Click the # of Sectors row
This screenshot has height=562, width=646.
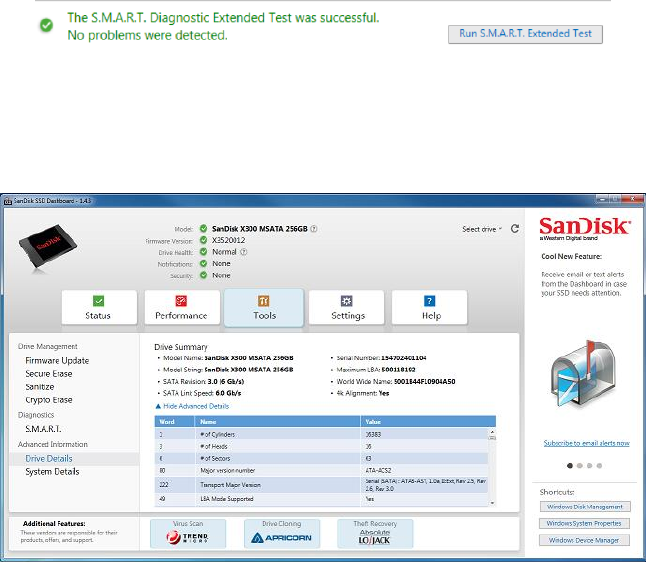[321, 458]
